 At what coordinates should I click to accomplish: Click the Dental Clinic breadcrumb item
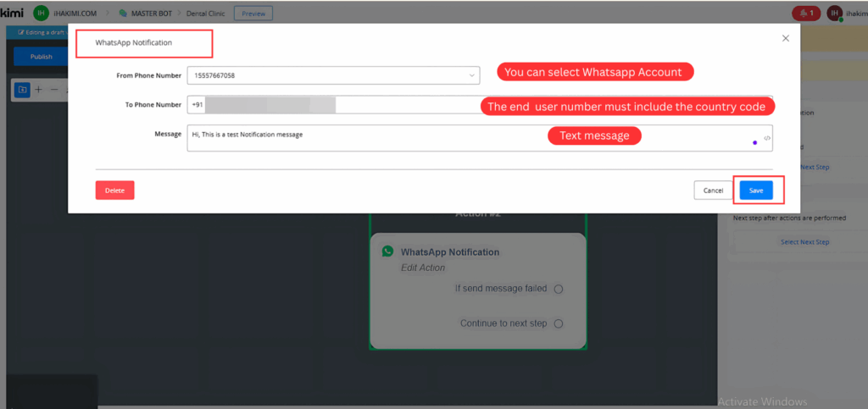point(208,14)
